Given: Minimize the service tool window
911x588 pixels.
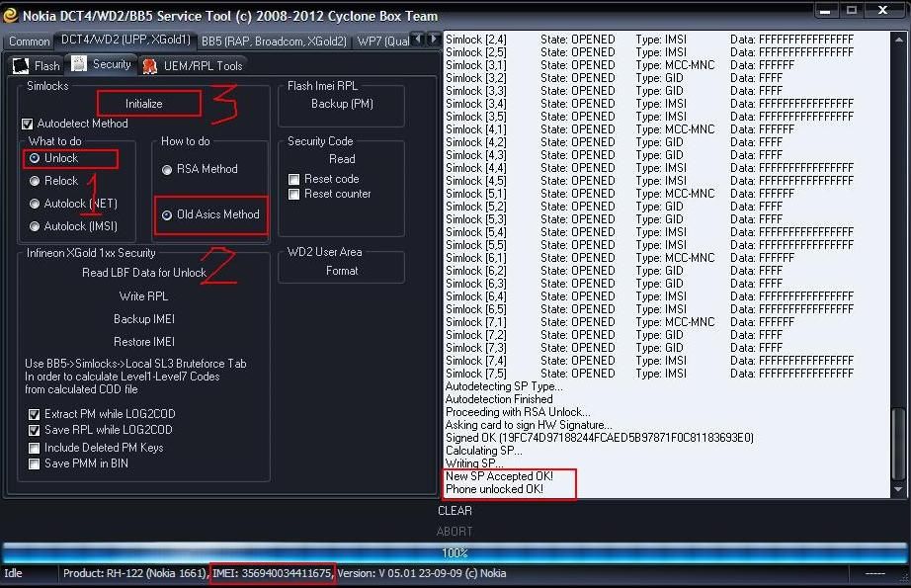Looking at the screenshot, I should pos(828,11).
